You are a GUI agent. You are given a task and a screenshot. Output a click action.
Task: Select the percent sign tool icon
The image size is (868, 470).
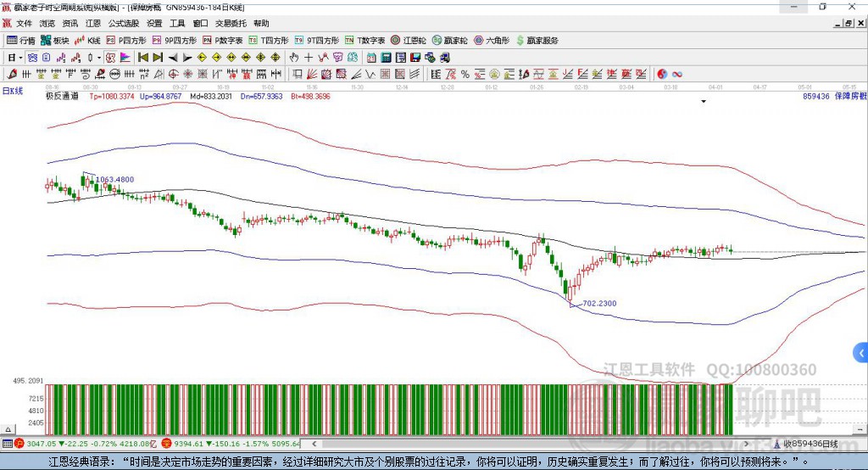pyautogui.click(x=465, y=75)
